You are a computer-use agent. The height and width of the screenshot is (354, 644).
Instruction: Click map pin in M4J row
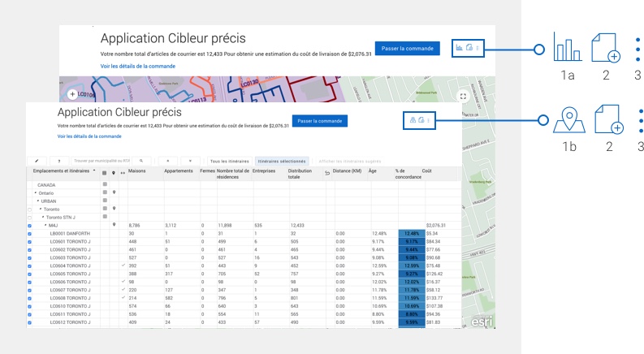pyautogui.click(x=115, y=225)
